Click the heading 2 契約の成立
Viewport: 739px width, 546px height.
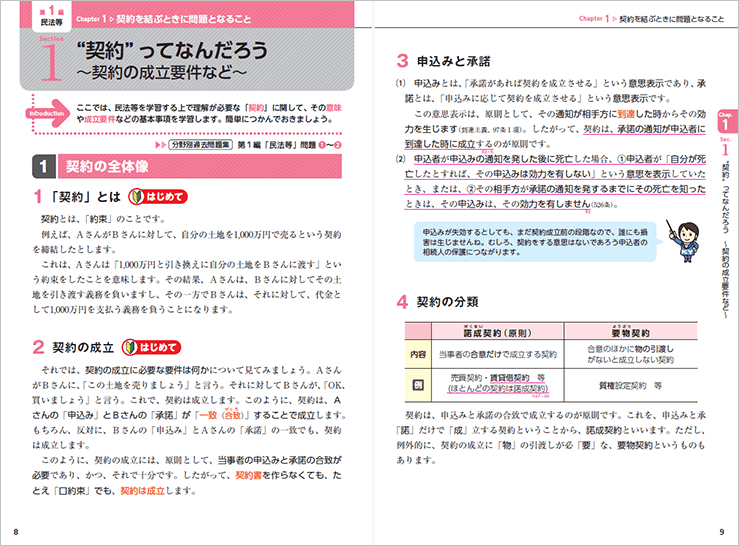pos(74,347)
